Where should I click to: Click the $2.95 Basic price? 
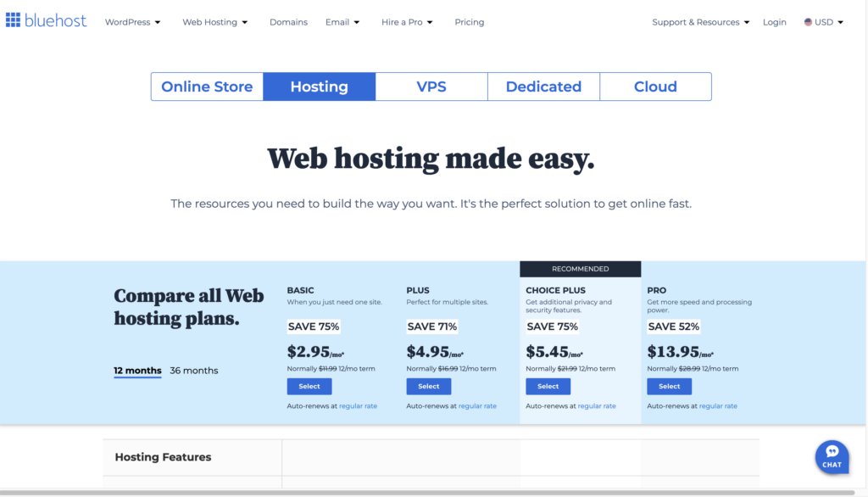[315, 352]
